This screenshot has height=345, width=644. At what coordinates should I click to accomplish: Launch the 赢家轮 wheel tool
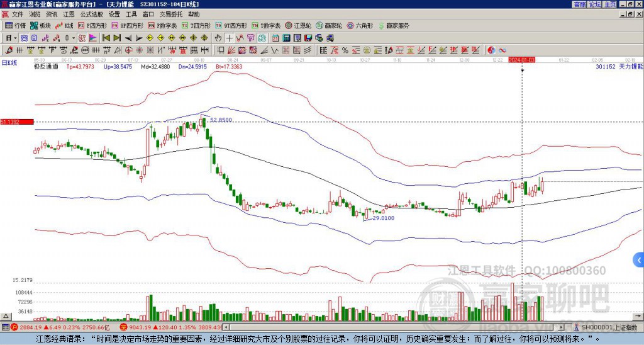click(x=329, y=25)
